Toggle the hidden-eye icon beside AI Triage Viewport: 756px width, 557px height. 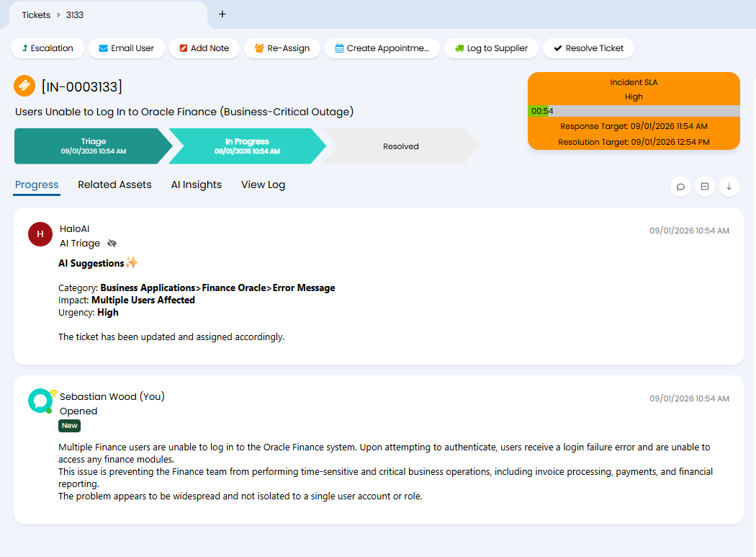pyautogui.click(x=112, y=244)
